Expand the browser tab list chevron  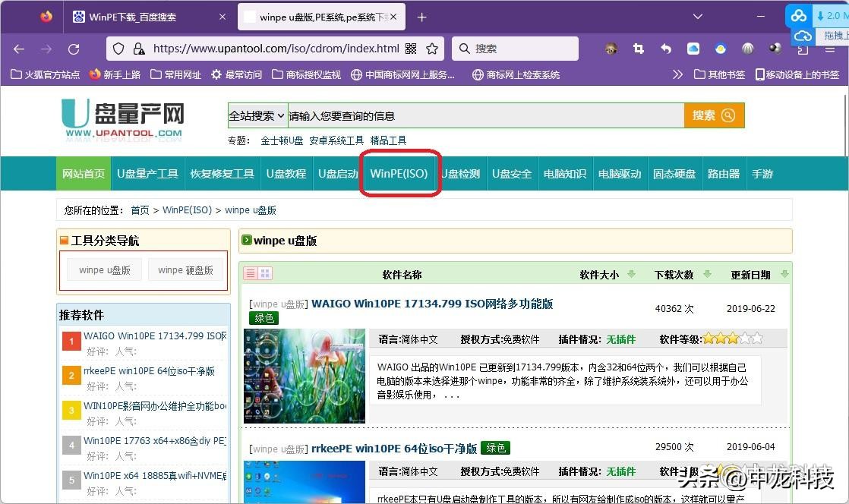[x=697, y=15]
